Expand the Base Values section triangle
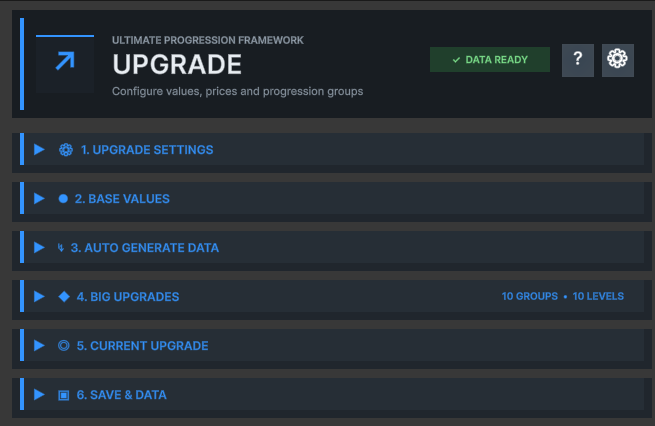This screenshot has width=655, height=426. click(39, 198)
